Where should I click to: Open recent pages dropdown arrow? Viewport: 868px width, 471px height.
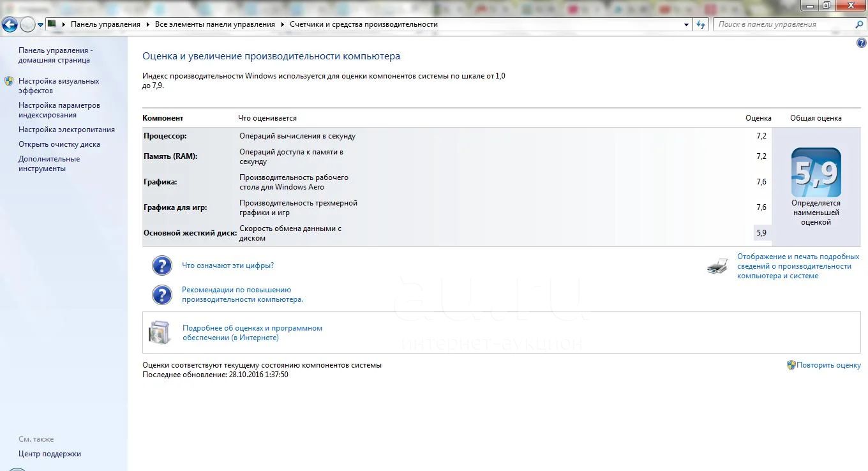pyautogui.click(x=41, y=25)
